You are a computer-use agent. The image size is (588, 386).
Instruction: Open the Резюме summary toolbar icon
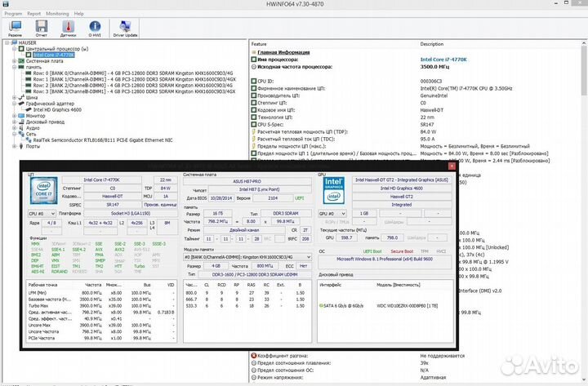[x=16, y=29]
